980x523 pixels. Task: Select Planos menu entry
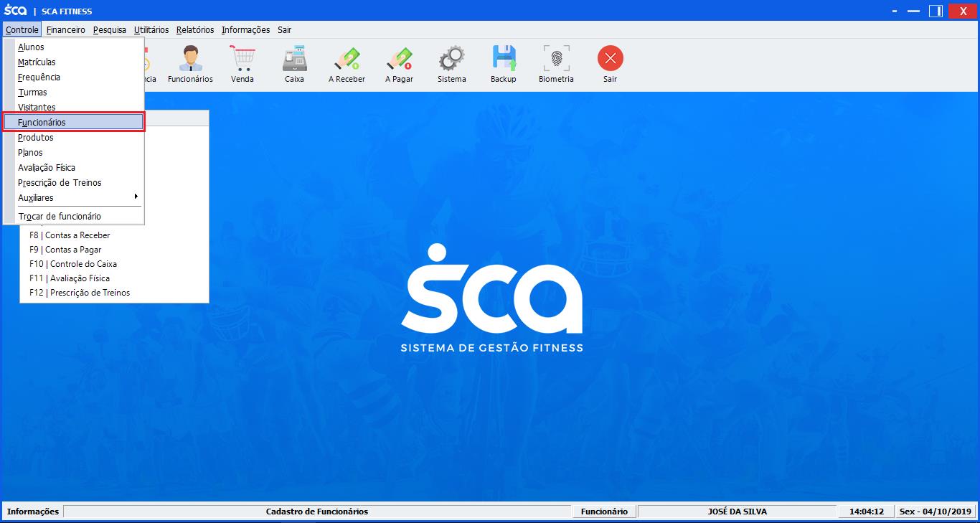click(x=74, y=152)
